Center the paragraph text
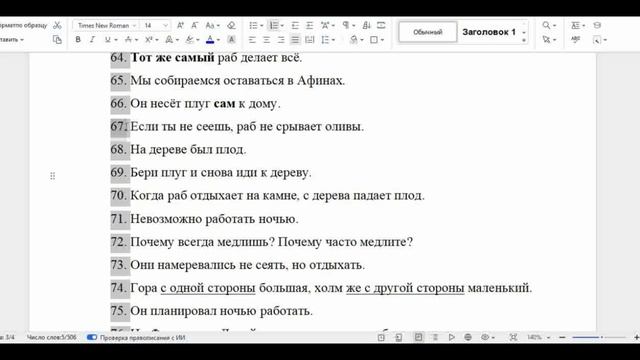Screen dimensions: 640x360 pos(267,40)
